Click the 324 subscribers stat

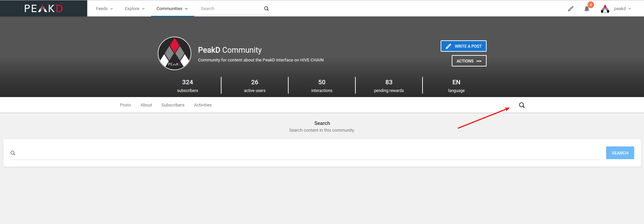click(x=188, y=86)
